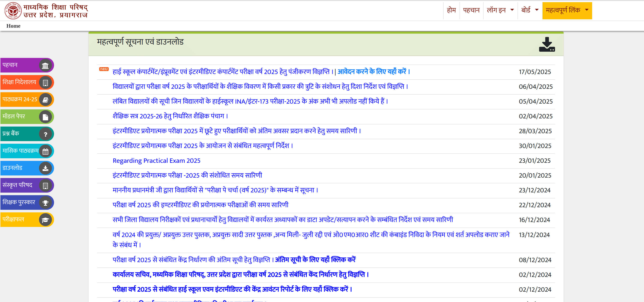Click the document icon beside मॉडल पेपर

45,117
